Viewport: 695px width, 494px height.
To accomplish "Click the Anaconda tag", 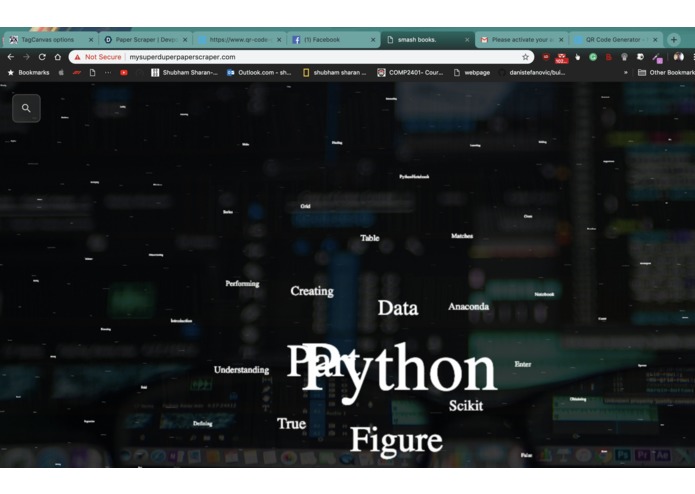I will pos(469,307).
